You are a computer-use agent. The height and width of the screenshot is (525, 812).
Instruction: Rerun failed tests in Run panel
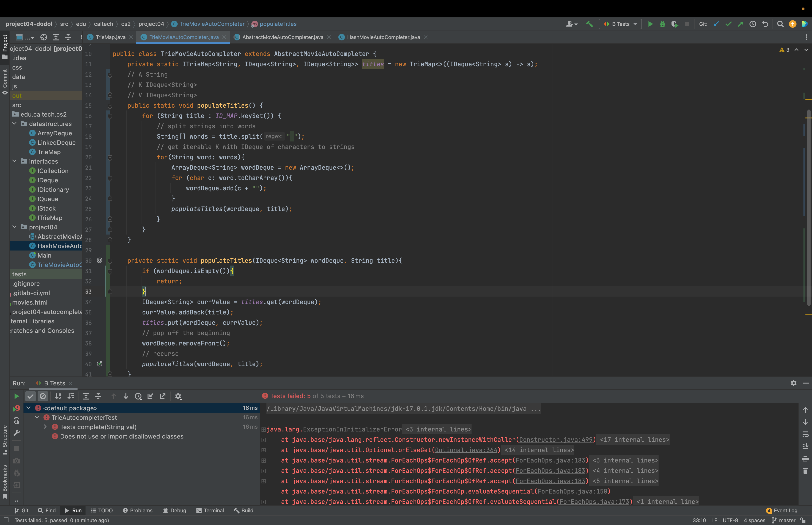click(x=16, y=408)
